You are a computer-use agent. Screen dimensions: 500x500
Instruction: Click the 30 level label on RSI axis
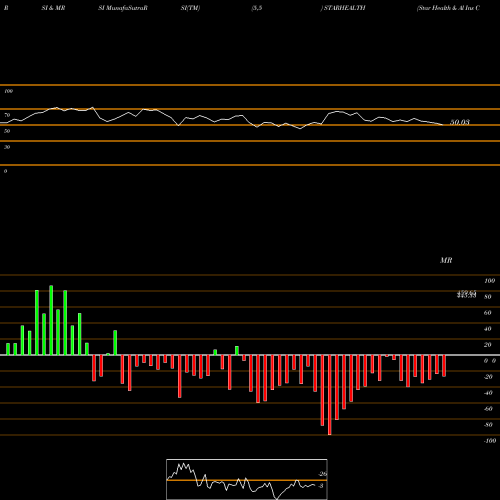click(7, 147)
